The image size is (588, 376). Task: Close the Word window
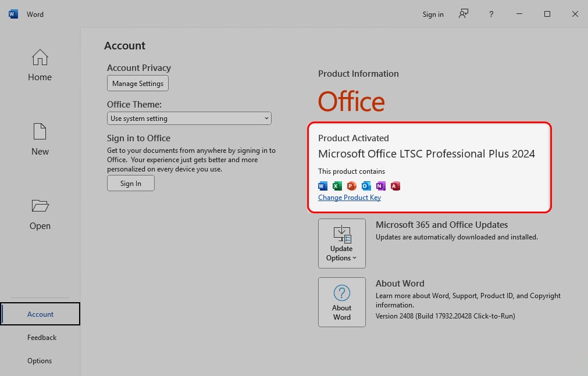tap(575, 14)
